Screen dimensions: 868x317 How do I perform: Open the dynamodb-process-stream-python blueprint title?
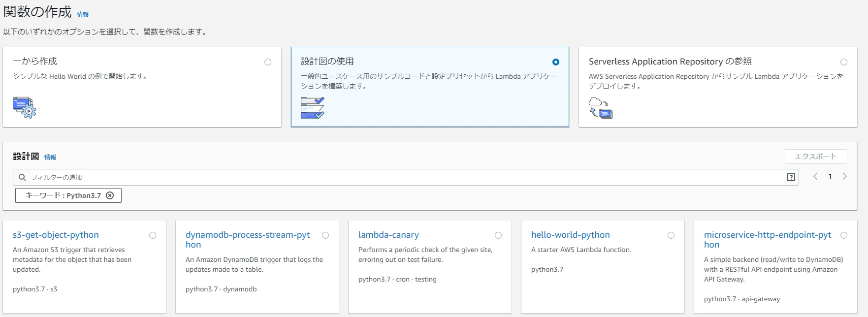pos(248,240)
